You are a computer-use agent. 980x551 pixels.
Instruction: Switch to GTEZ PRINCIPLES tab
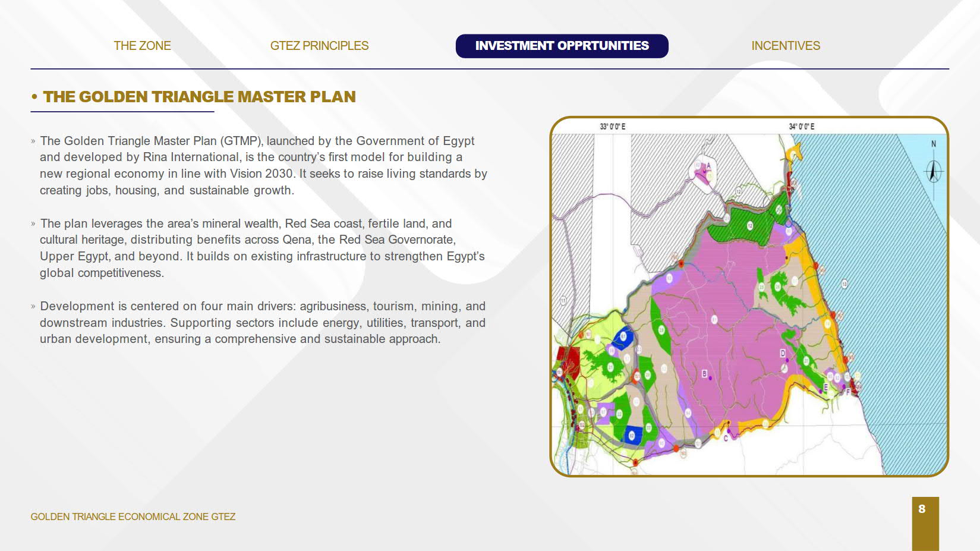coord(319,46)
